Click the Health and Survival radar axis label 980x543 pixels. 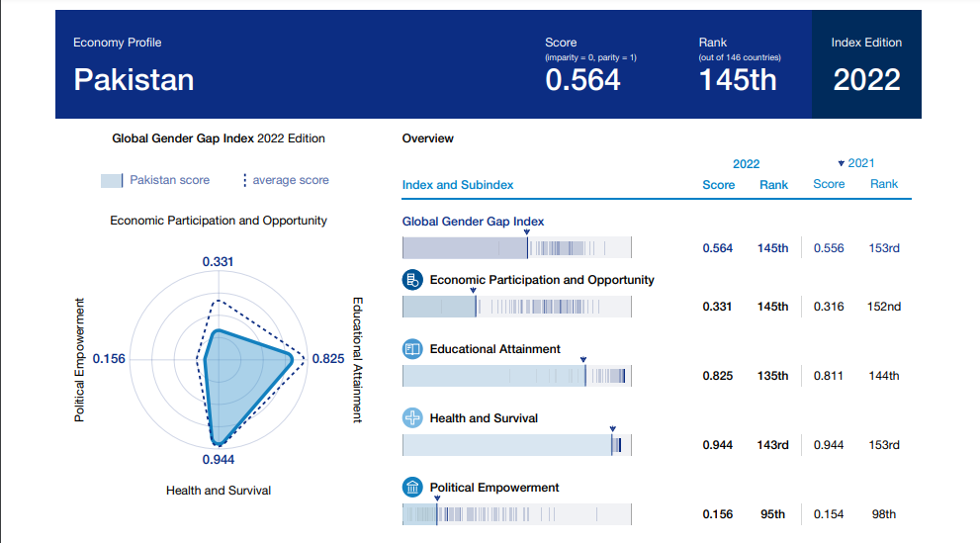tap(219, 491)
